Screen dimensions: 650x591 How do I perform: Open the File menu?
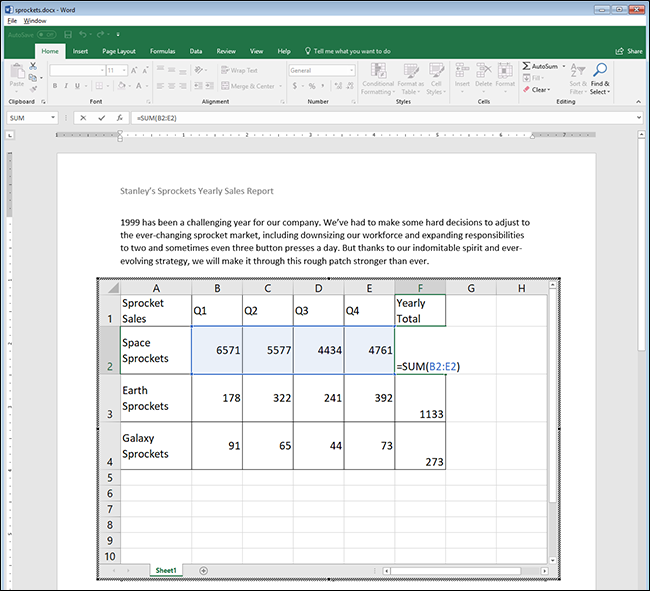coord(11,20)
